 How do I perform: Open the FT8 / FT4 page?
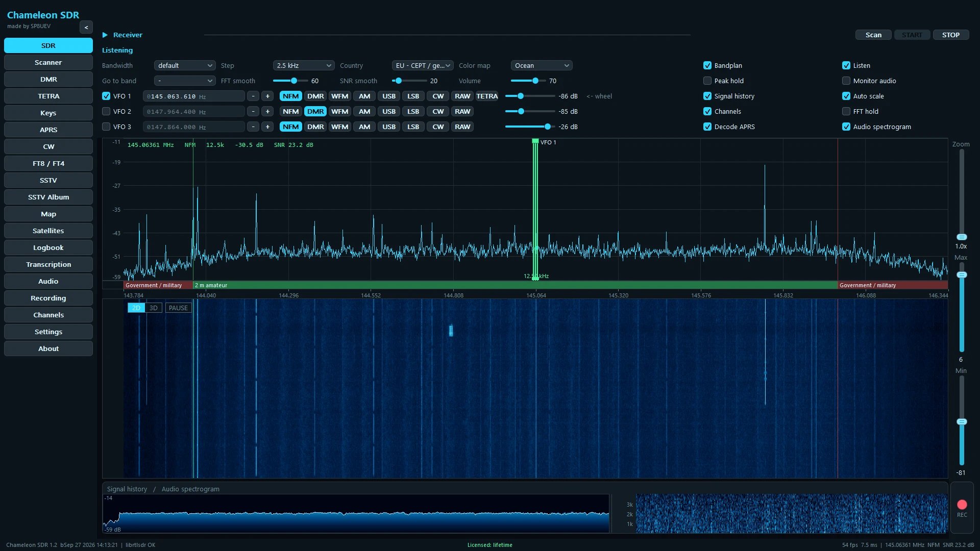tap(48, 163)
